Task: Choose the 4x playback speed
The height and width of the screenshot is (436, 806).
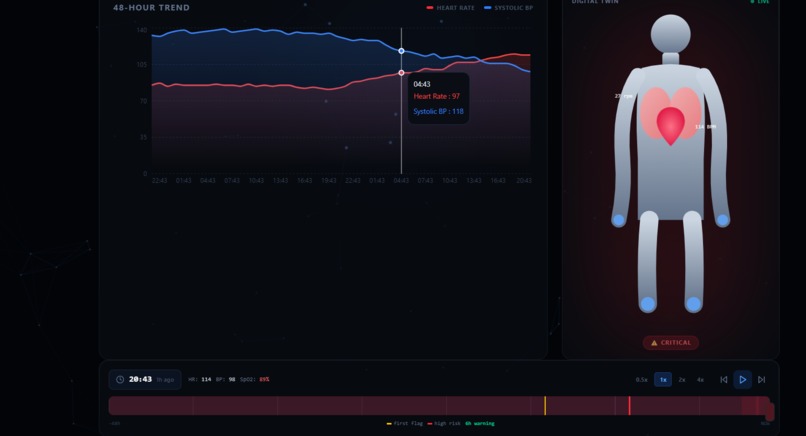Action: coord(700,379)
